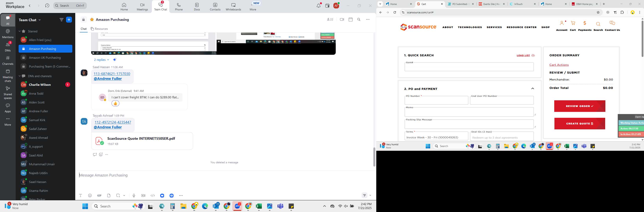Collapse the PO and PAYMENT section chevron
Viewport: 644px width, 212px height.
pyautogui.click(x=532, y=89)
